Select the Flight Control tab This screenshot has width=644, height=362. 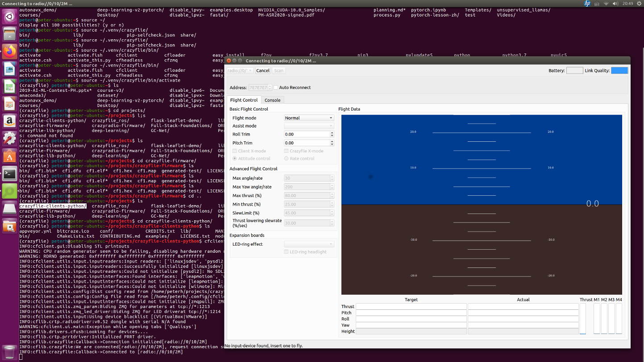pyautogui.click(x=244, y=100)
